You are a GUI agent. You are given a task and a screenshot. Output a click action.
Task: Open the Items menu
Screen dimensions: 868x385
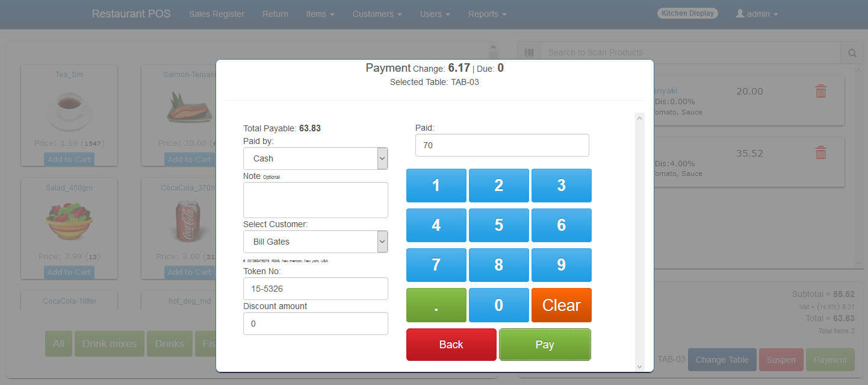point(320,14)
